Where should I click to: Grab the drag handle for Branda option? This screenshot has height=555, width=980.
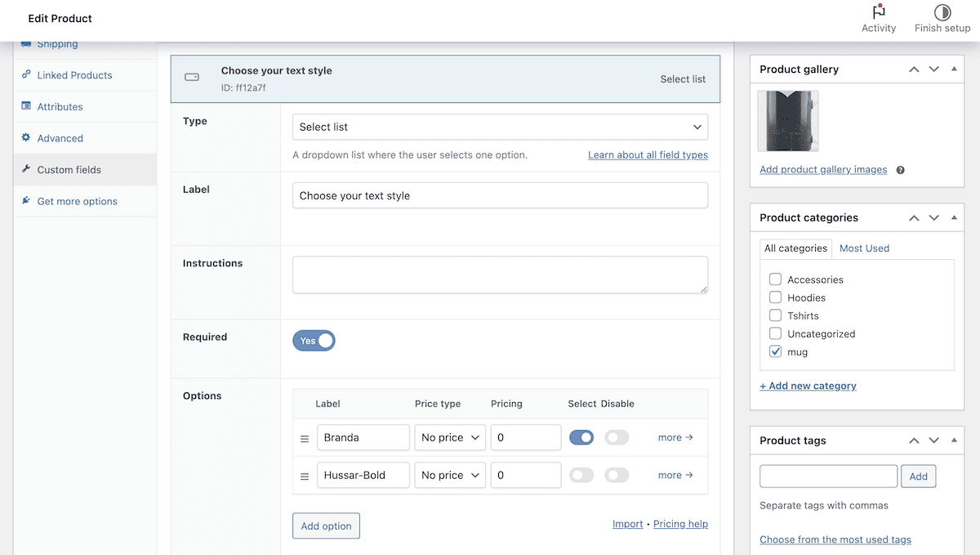point(305,439)
